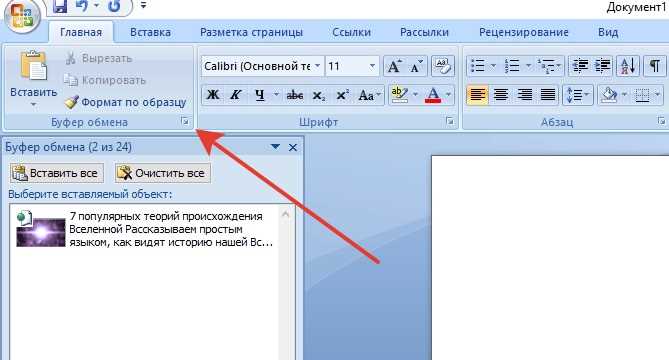
Task: Expand the font size 11 dropdown
Action: (x=372, y=66)
